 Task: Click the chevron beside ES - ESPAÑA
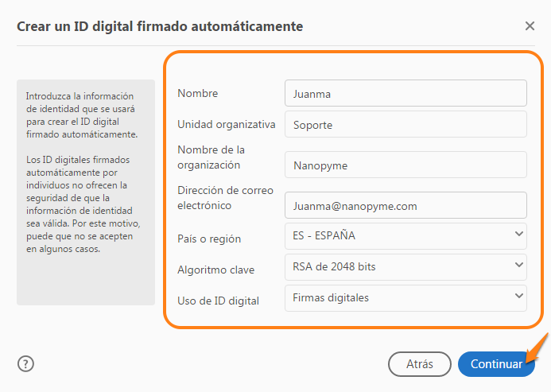[518, 234]
